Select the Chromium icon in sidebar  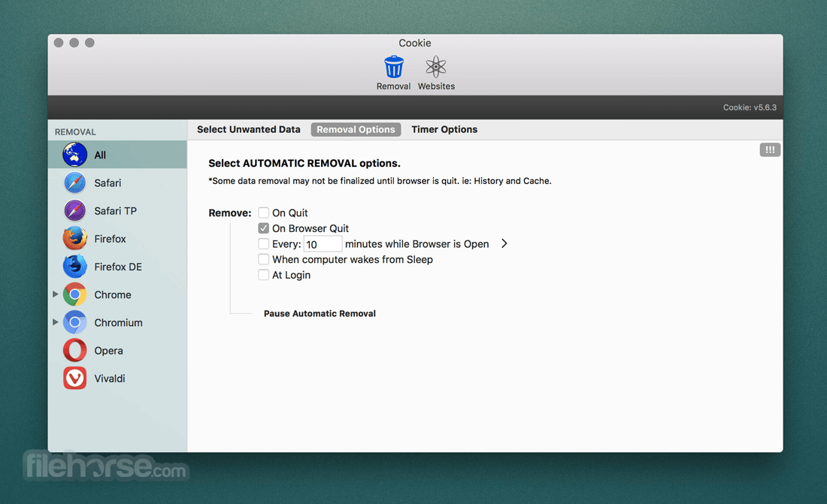[75, 322]
